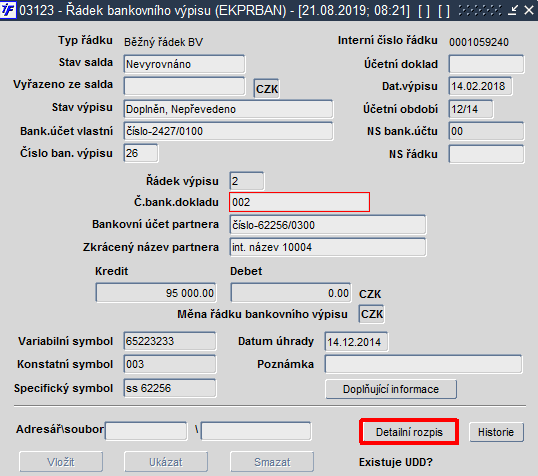538x476 pixels.
Task: Select the Zkrácený název partnera field
Action: click(x=328, y=247)
